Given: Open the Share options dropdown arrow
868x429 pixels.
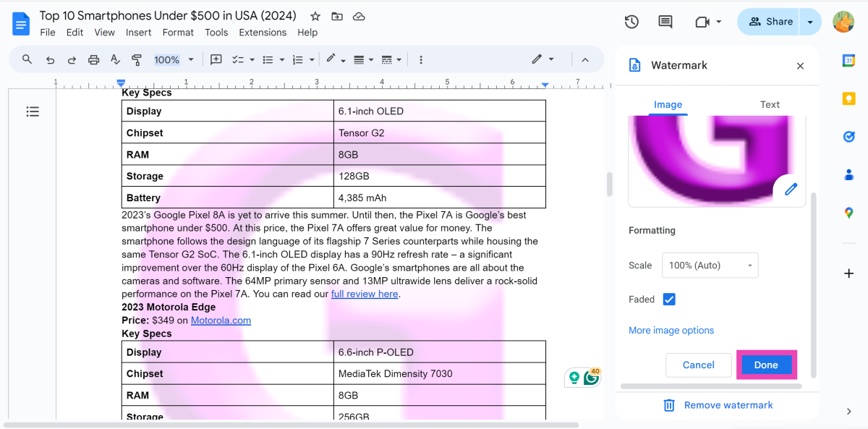Looking at the screenshot, I should (x=810, y=22).
